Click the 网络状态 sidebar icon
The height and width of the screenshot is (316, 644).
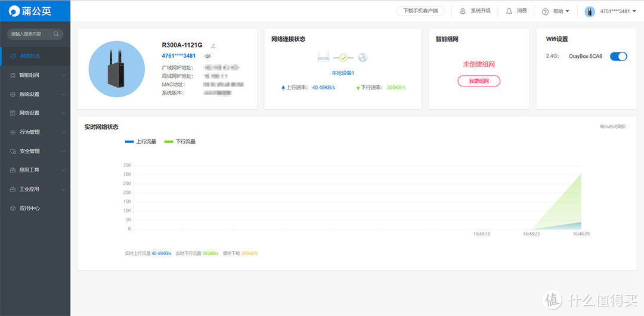point(13,56)
